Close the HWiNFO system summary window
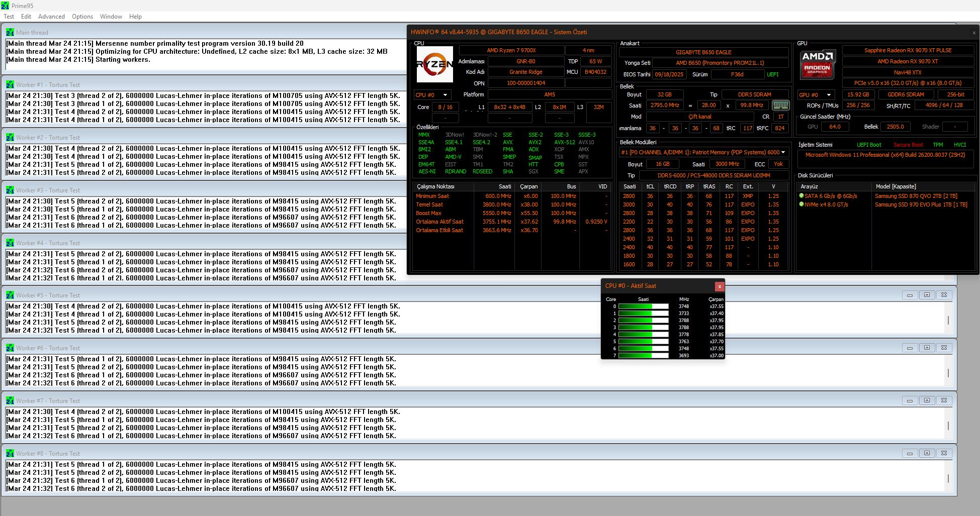 [x=974, y=33]
